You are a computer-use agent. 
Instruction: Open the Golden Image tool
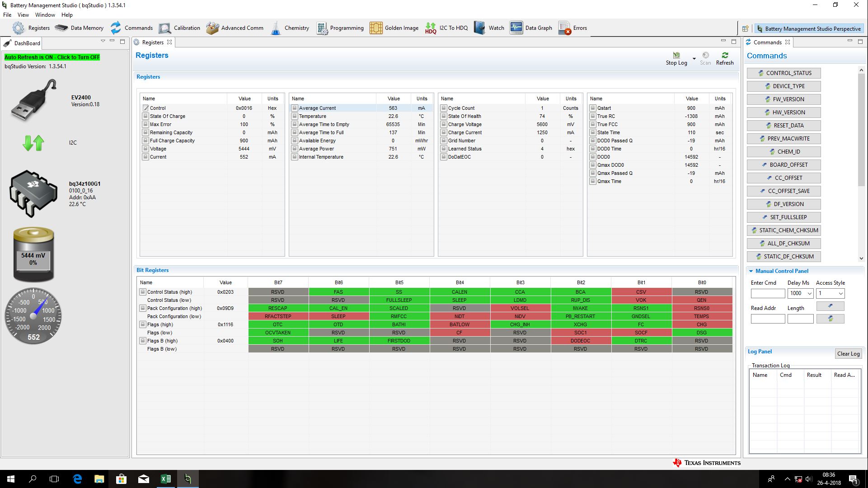(x=394, y=28)
